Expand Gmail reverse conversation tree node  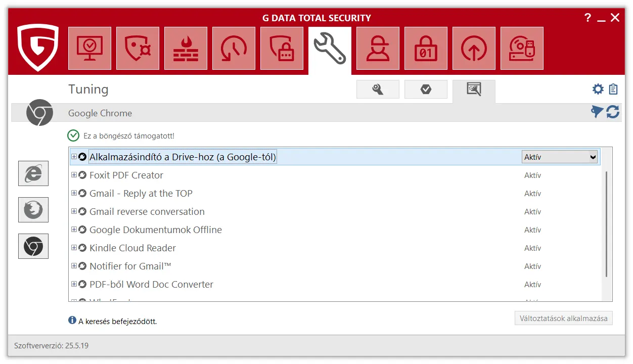[74, 211]
